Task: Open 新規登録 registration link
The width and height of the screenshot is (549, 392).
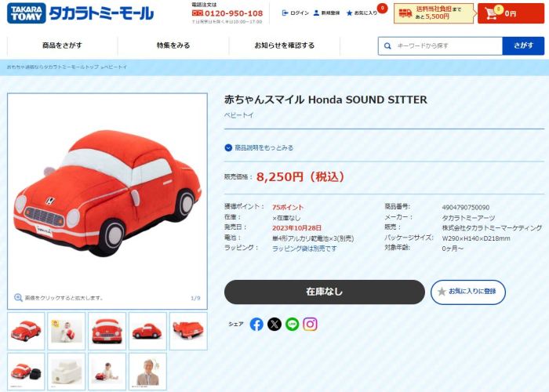Action: point(327,13)
